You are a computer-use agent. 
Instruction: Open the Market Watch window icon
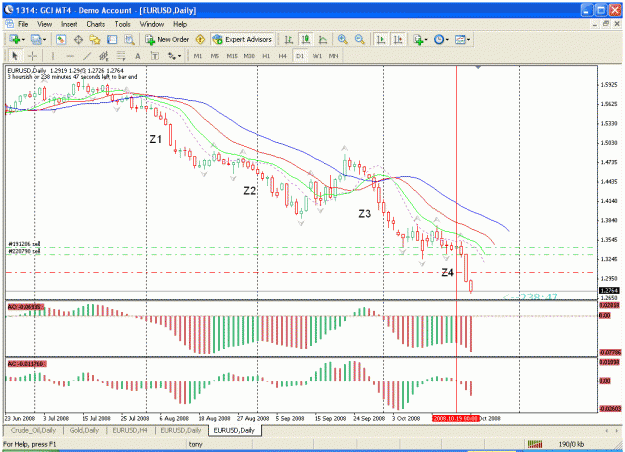(x=61, y=39)
